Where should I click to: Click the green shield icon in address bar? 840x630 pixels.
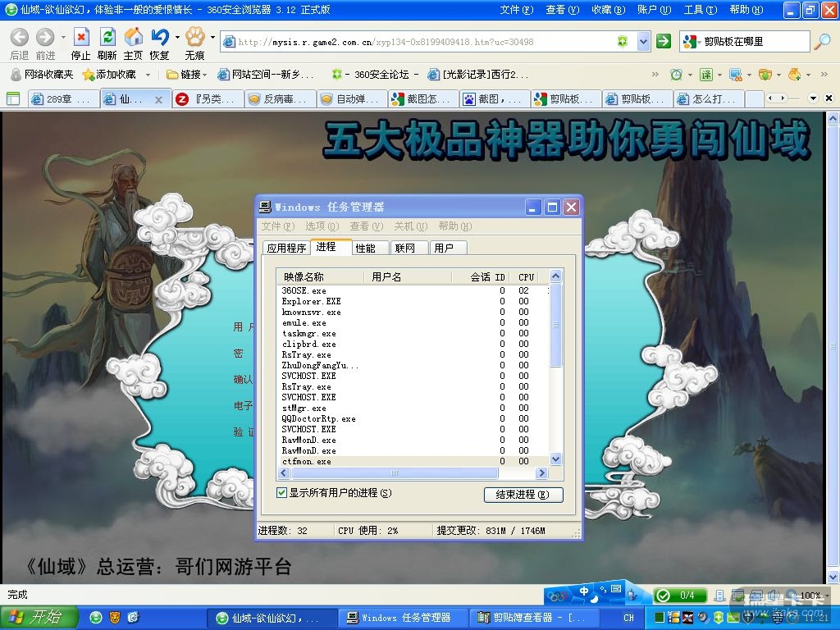623,41
